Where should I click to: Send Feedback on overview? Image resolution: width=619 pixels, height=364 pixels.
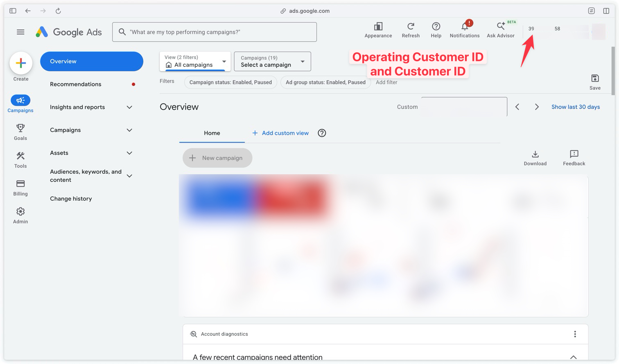click(574, 158)
